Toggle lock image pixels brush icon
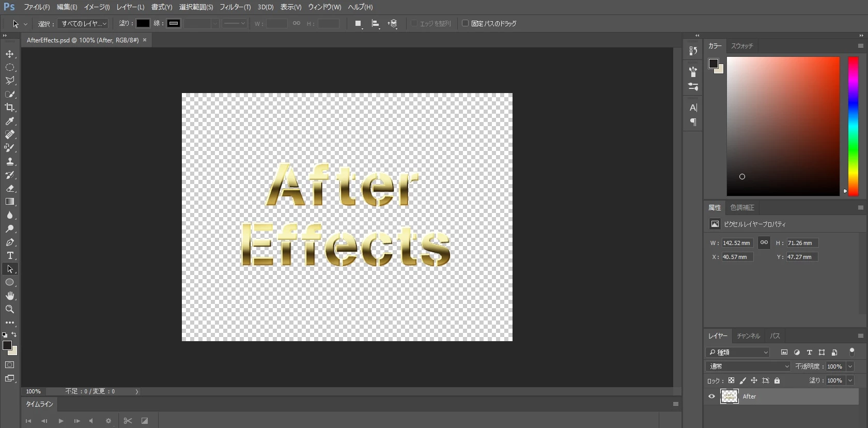868x428 pixels. (742, 380)
